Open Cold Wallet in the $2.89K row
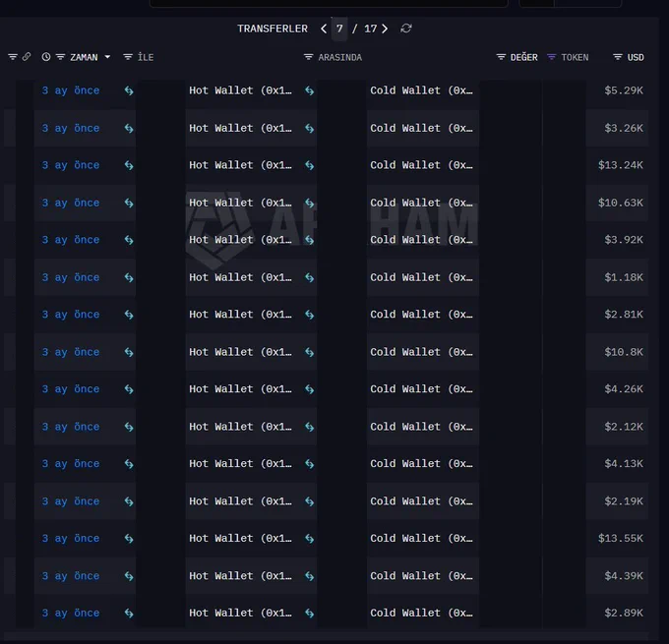Viewport: 669px width, 644px height. click(x=421, y=613)
